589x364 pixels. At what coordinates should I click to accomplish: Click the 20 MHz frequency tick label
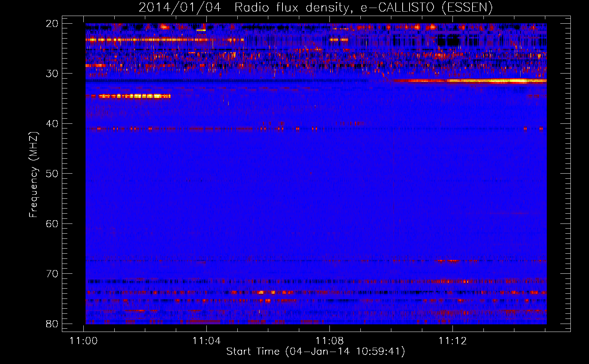point(52,24)
